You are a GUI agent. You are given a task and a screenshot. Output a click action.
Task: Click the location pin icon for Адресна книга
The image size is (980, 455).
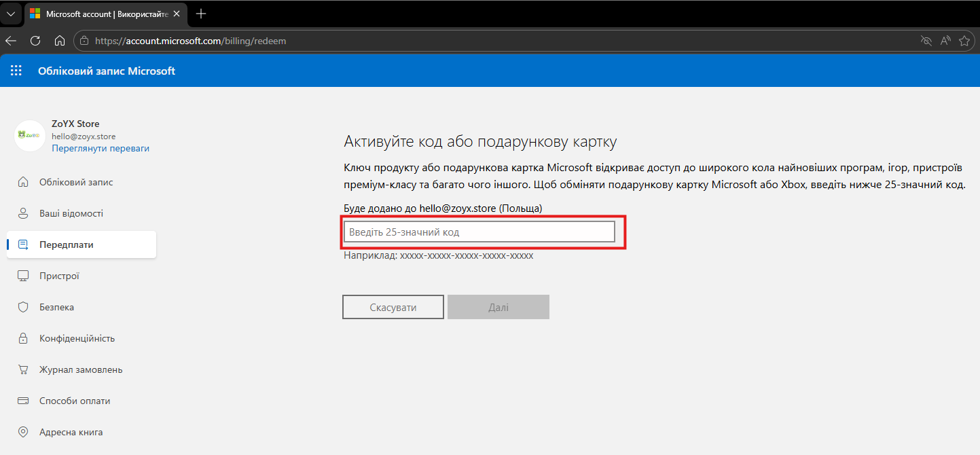23,432
